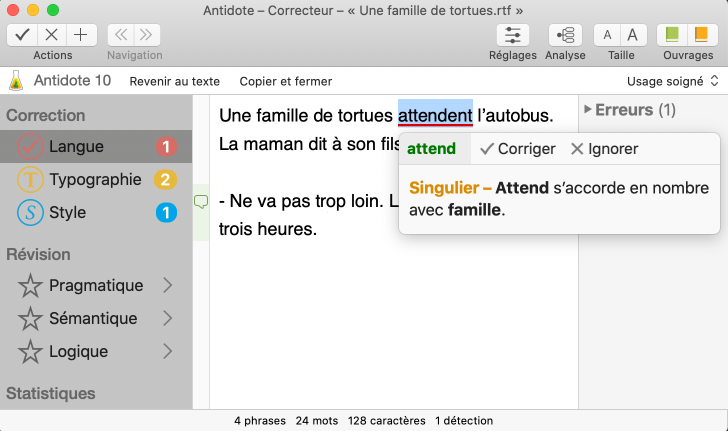Increase text size with large A

[634, 35]
